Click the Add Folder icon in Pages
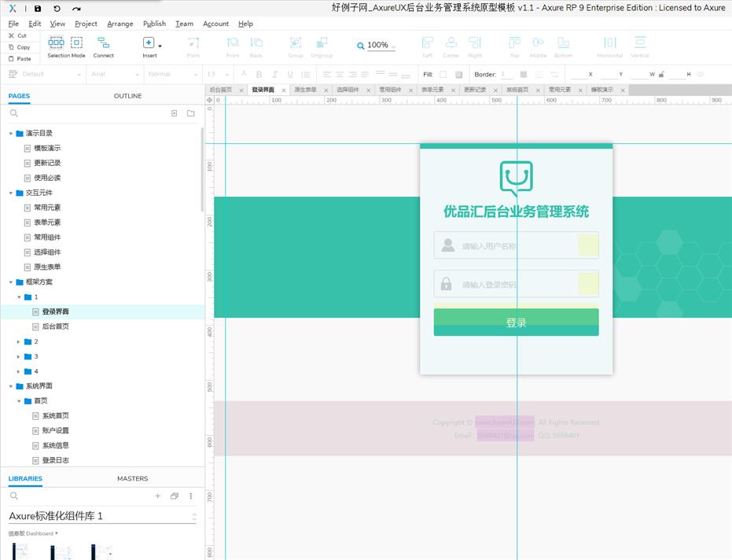 click(x=190, y=113)
